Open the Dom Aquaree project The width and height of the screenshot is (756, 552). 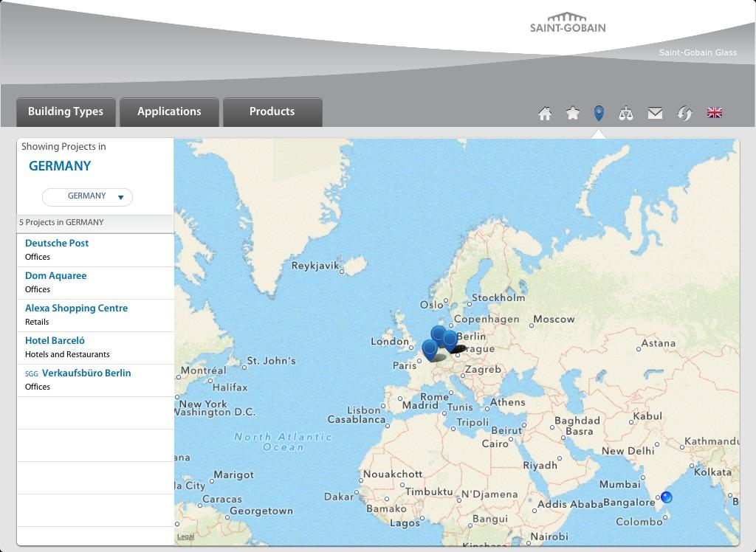pyautogui.click(x=95, y=283)
